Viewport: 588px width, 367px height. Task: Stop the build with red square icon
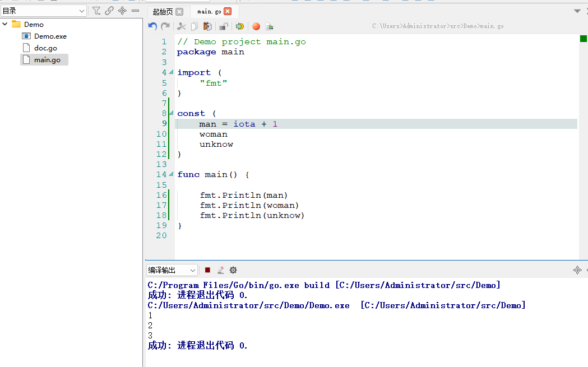coord(207,270)
